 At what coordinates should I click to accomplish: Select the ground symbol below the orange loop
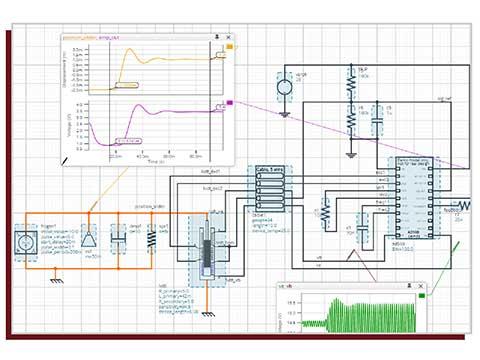click(56, 281)
